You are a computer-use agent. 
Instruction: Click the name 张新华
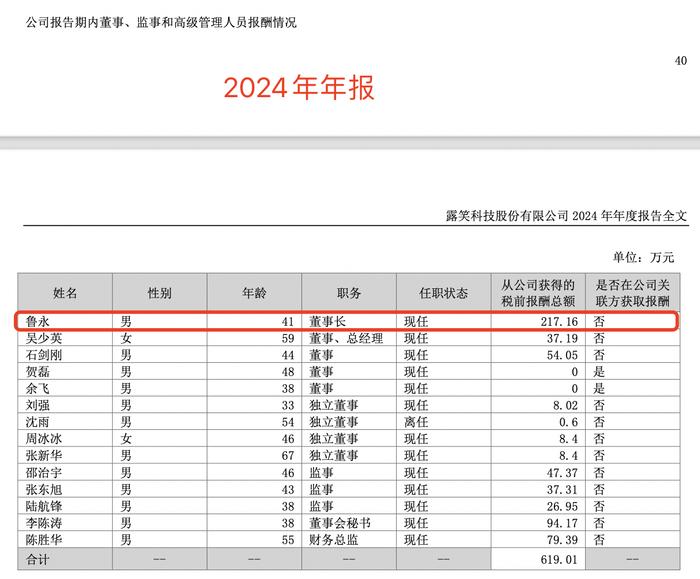click(44, 456)
